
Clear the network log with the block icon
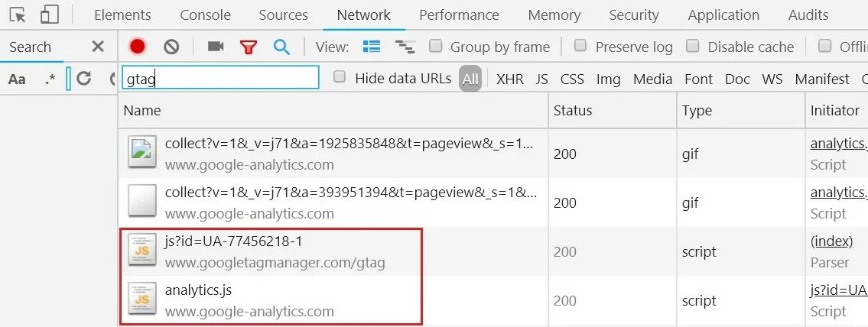coord(171,47)
